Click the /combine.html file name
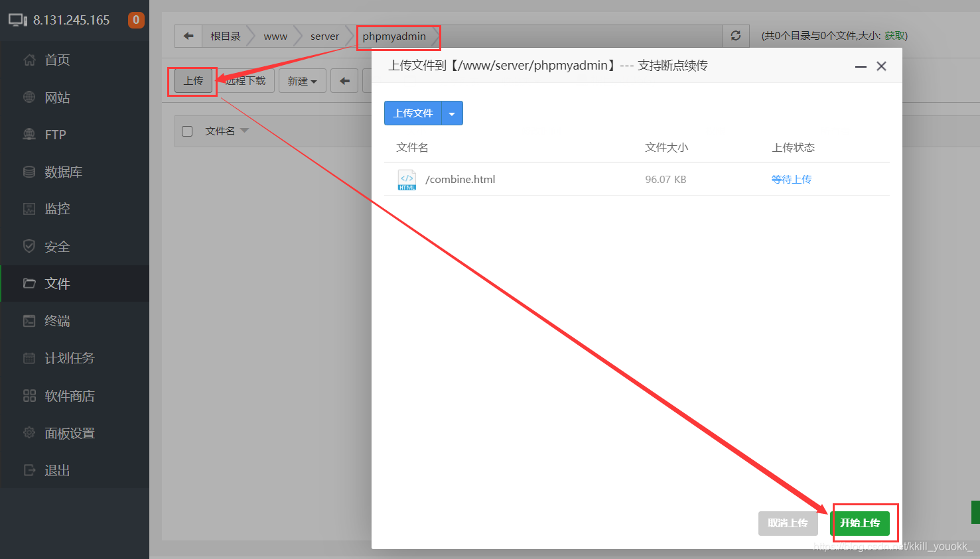This screenshot has height=559, width=980. [x=460, y=180]
